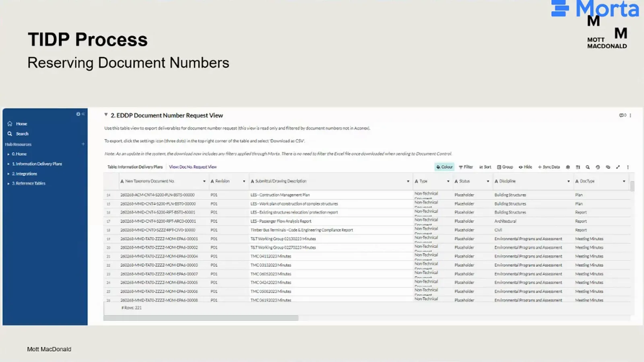The width and height of the screenshot is (644, 362).
Task: Open table history clock icon
Action: point(598,167)
